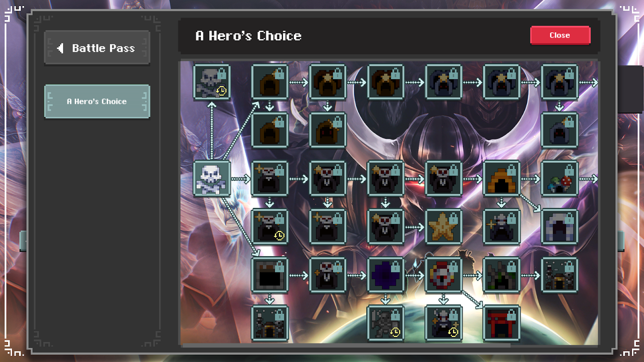Click the purple cross-shaped node
The width and height of the screenshot is (644, 362).
point(386,275)
